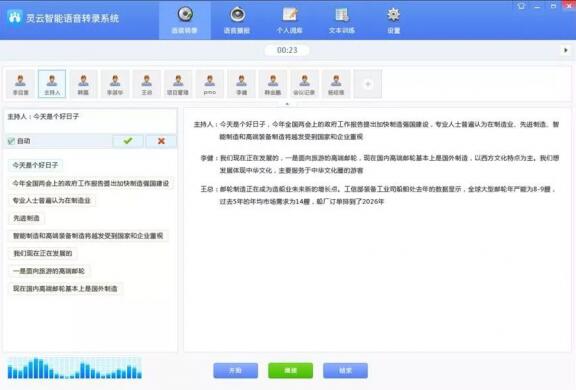The image size is (576, 390).
Task: Click the 00:23 elapsed time display
Action: click(x=287, y=50)
